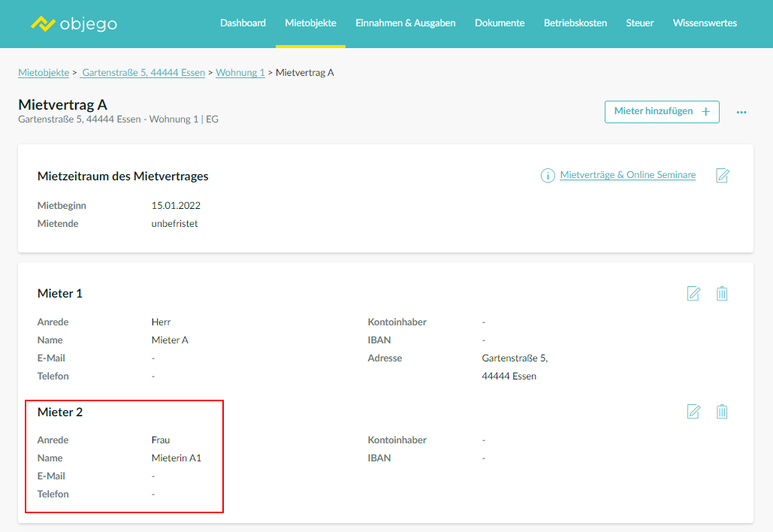Image resolution: width=773 pixels, height=532 pixels.
Task: Delete Mieter 2 with trash icon
Action: click(722, 412)
